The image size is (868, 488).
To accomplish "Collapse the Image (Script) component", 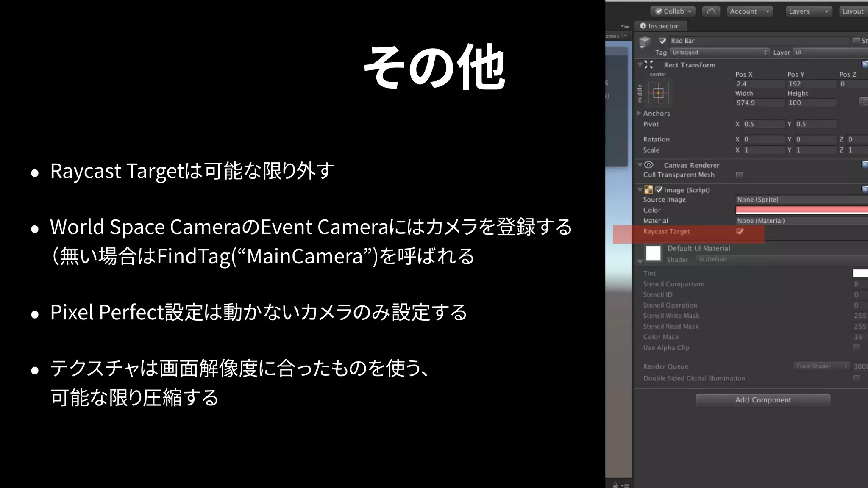I will pyautogui.click(x=640, y=190).
